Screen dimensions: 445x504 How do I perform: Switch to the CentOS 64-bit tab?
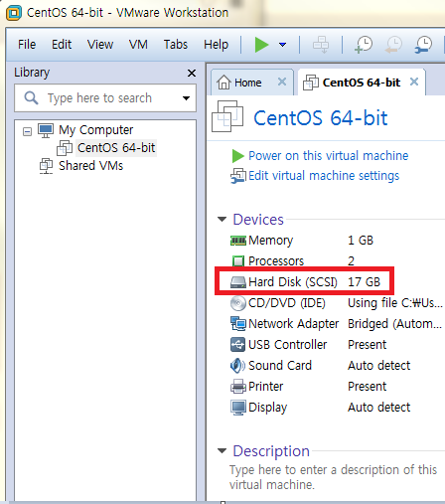pyautogui.click(x=362, y=83)
